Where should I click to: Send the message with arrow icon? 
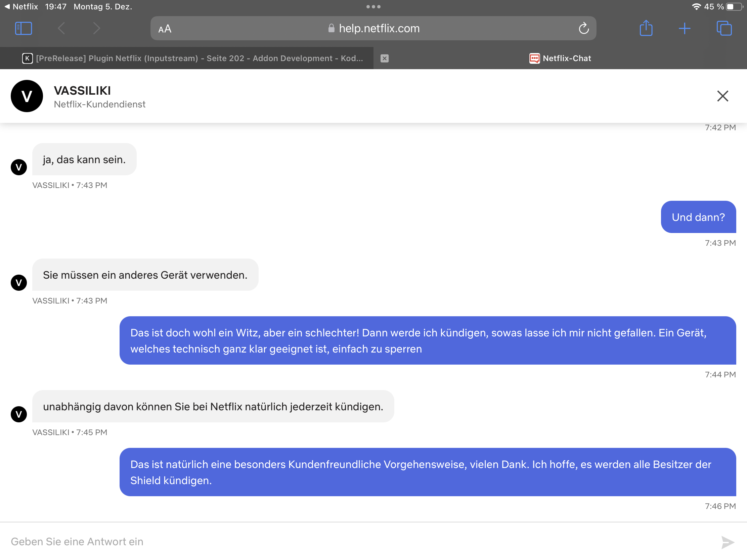[x=728, y=543]
